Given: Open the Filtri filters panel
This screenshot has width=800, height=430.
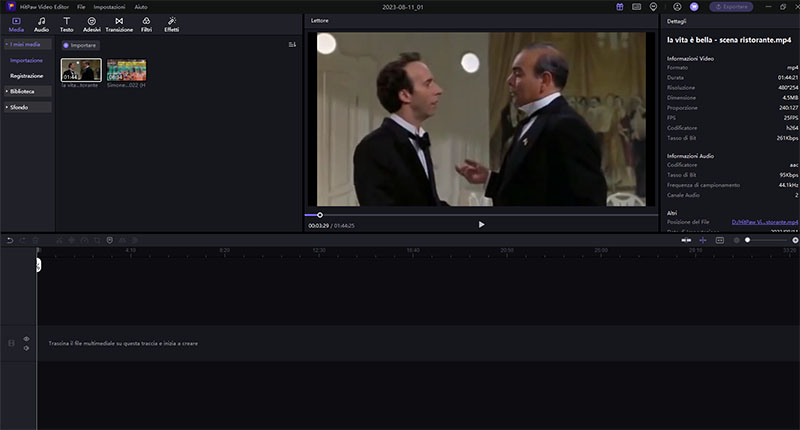Looking at the screenshot, I should (x=146, y=24).
